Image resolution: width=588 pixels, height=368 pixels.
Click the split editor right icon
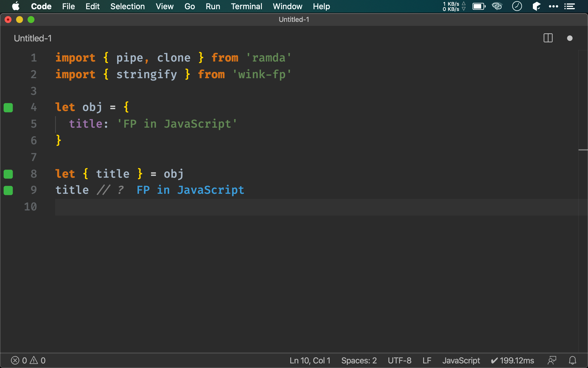click(x=548, y=38)
